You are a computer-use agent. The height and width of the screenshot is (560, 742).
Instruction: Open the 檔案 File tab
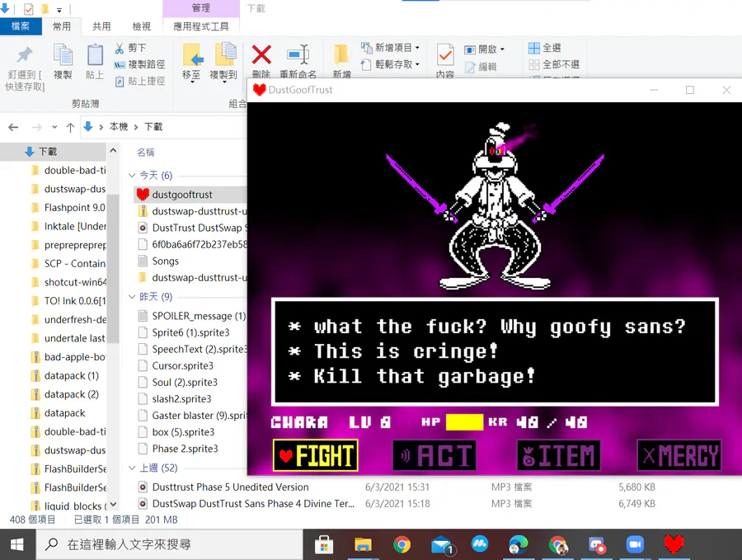(x=21, y=26)
